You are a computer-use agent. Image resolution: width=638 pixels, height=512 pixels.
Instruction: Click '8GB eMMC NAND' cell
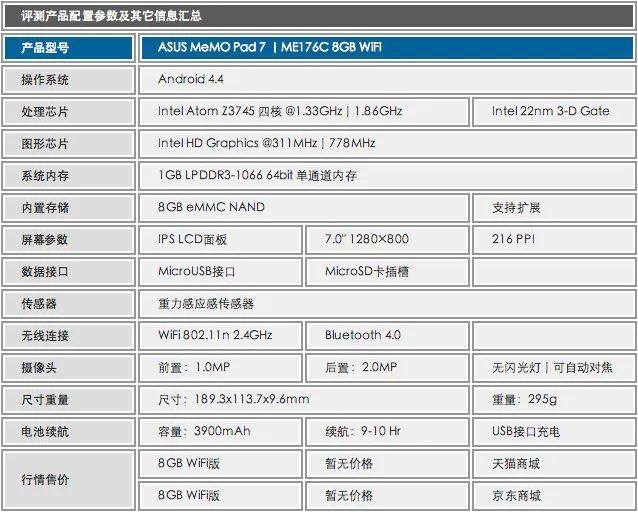click(304, 208)
